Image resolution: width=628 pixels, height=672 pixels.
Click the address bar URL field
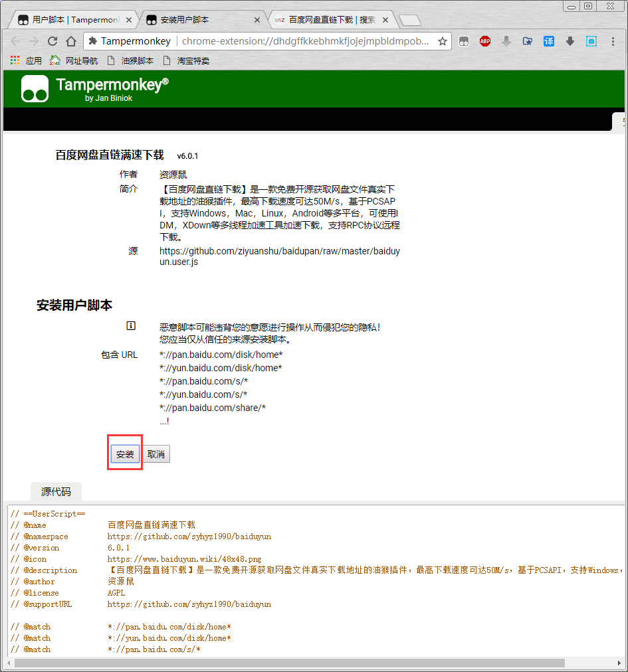pos(306,41)
